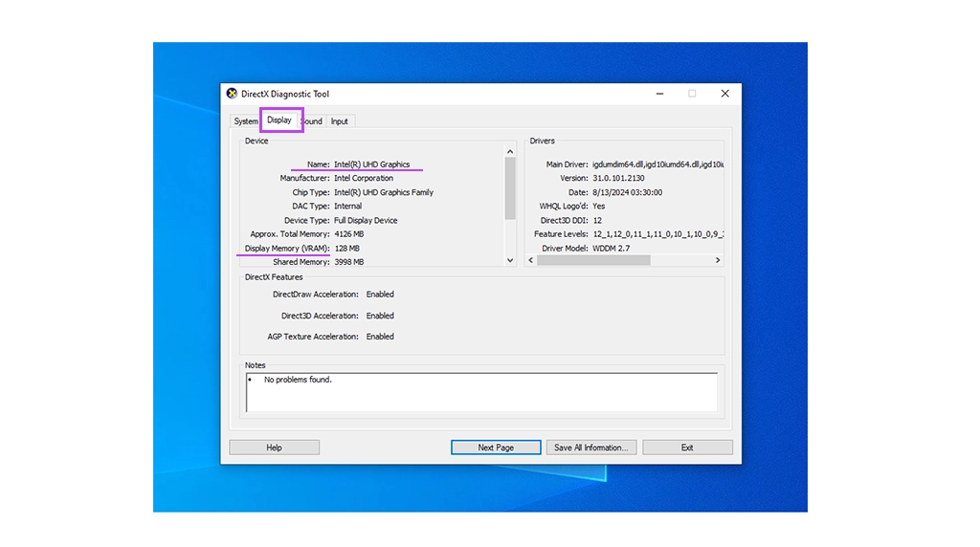Go to the Input tab
Viewport: 980px width, 547px height.
click(x=340, y=121)
